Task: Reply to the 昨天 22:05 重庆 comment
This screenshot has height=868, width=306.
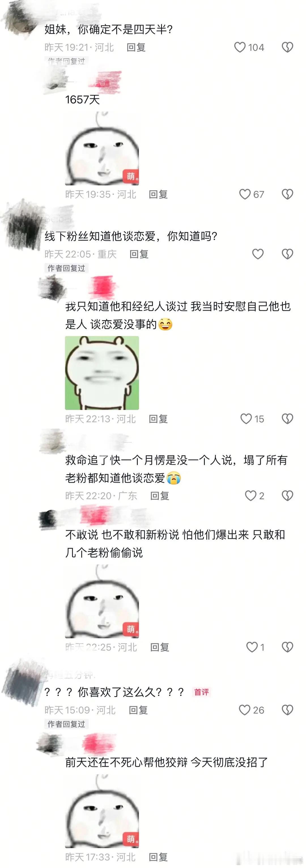Action: [139, 254]
